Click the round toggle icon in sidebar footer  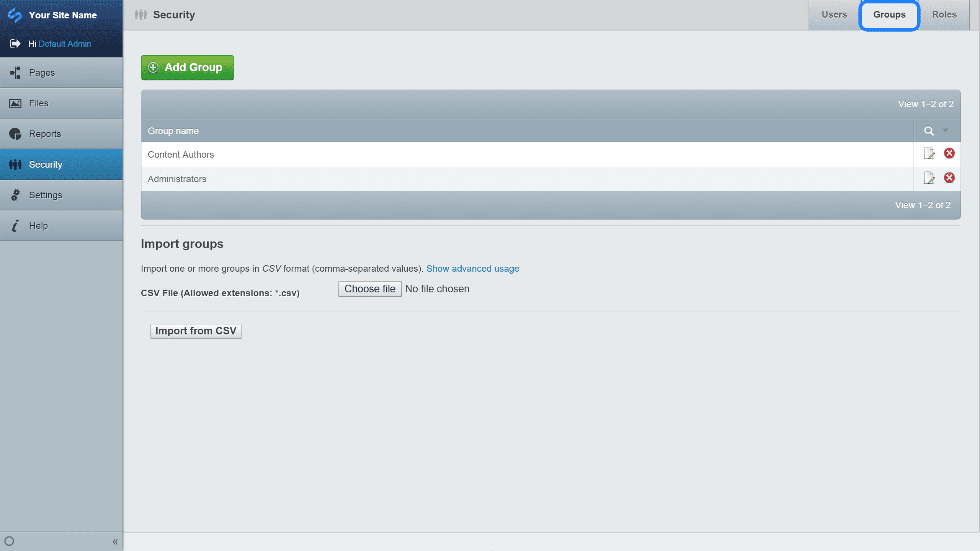[x=9, y=541]
